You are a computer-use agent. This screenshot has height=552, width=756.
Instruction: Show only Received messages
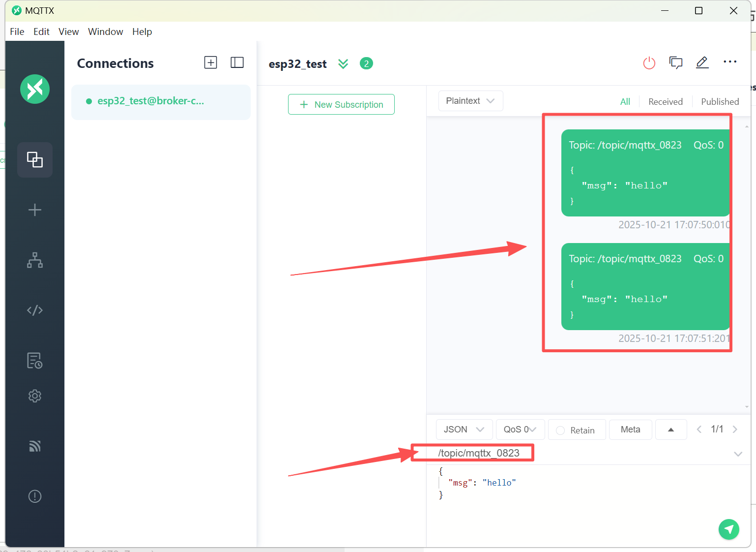[666, 102]
